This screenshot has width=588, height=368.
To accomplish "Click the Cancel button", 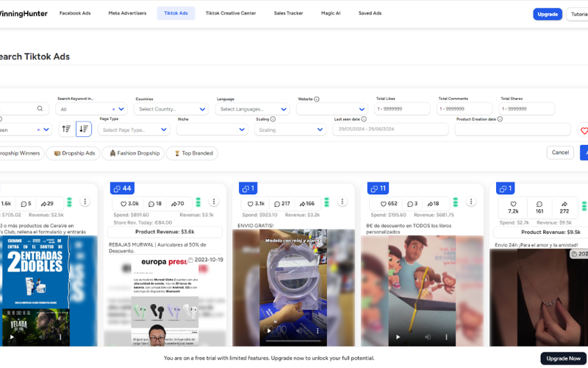I will tap(560, 152).
